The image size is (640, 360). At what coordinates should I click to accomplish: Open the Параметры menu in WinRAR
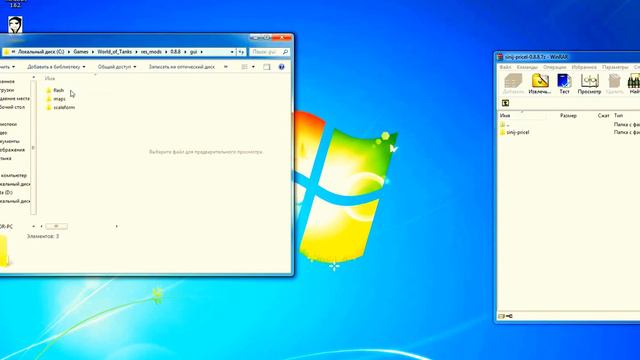pos(615,67)
